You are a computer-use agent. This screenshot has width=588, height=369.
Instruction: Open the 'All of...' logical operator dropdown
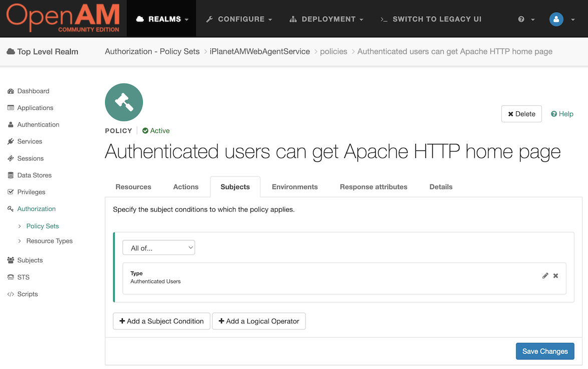coord(159,248)
